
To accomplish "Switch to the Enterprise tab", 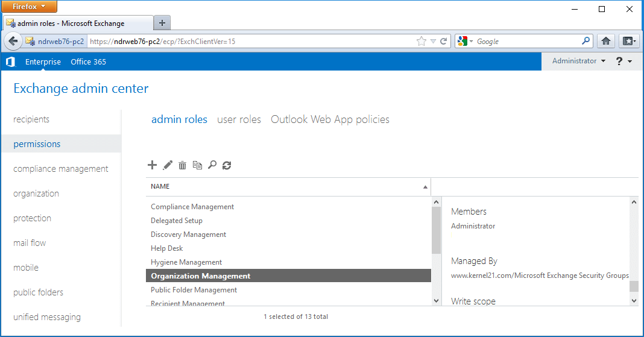I will click(43, 61).
